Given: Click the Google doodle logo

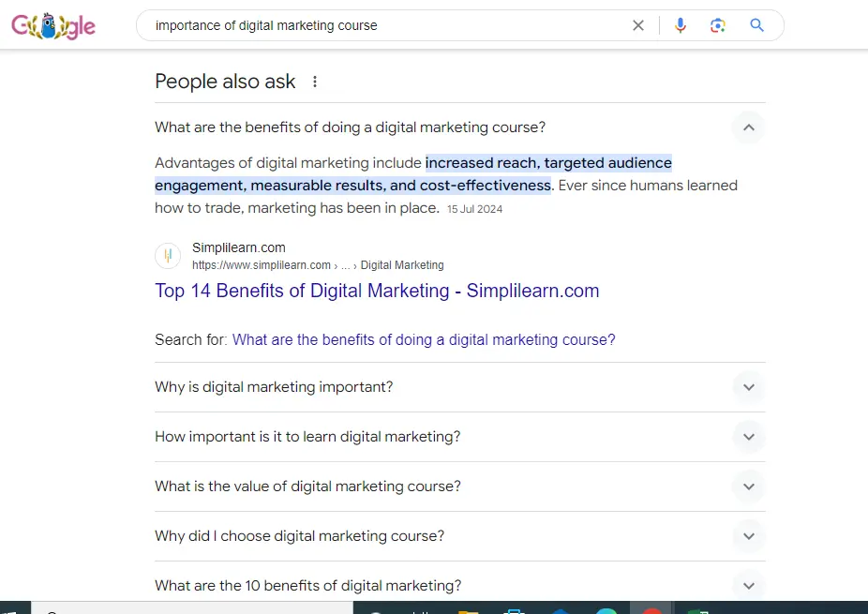Looking at the screenshot, I should [x=53, y=26].
